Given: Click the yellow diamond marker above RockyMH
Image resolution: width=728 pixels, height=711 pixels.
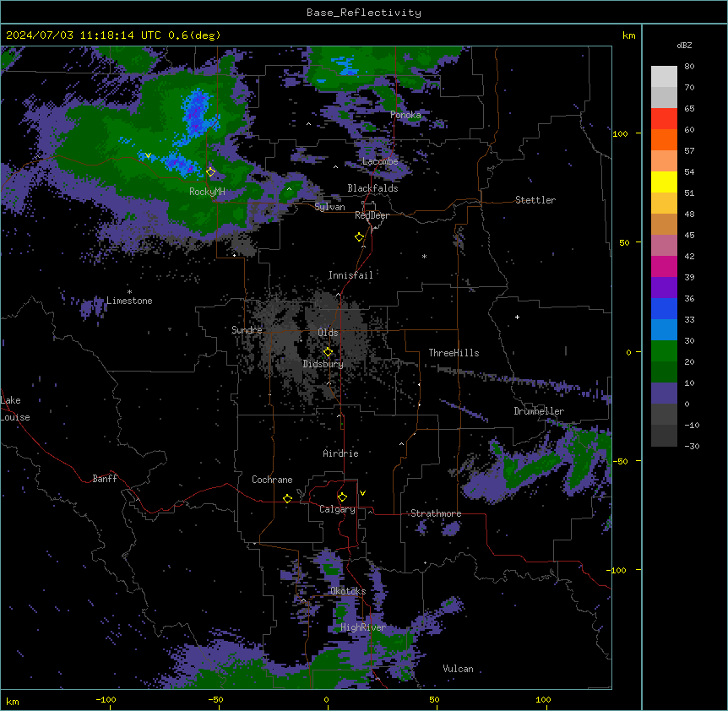Looking at the screenshot, I should [x=210, y=171].
